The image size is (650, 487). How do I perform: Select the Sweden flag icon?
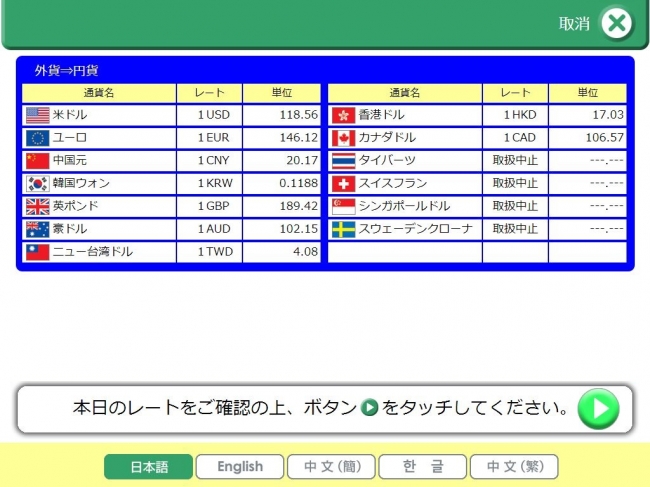343,229
